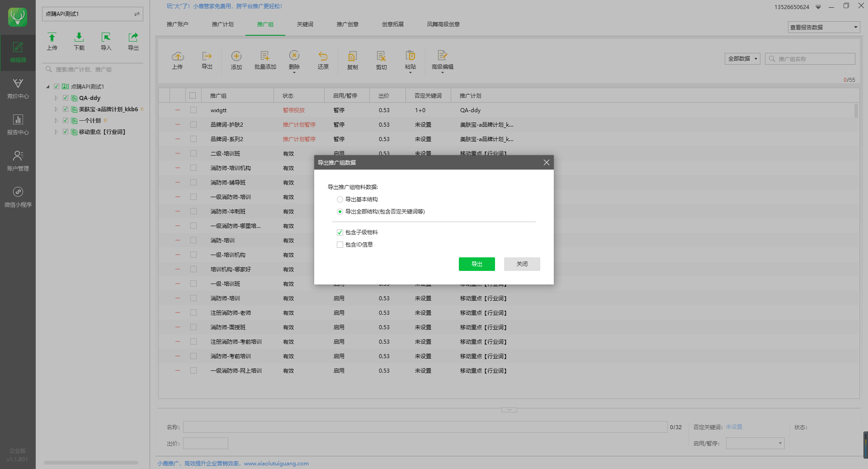This screenshot has height=469, width=868.
Task: Switch to the 推广计划 tab
Action: point(222,24)
